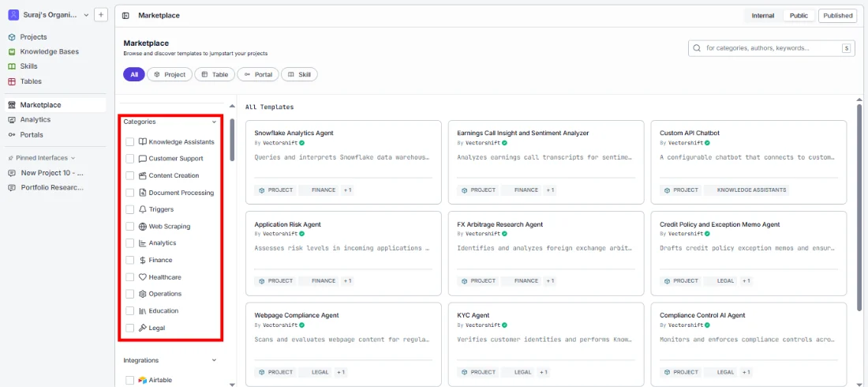Check the Legal checkbox
The height and width of the screenshot is (387, 868).
tap(129, 329)
